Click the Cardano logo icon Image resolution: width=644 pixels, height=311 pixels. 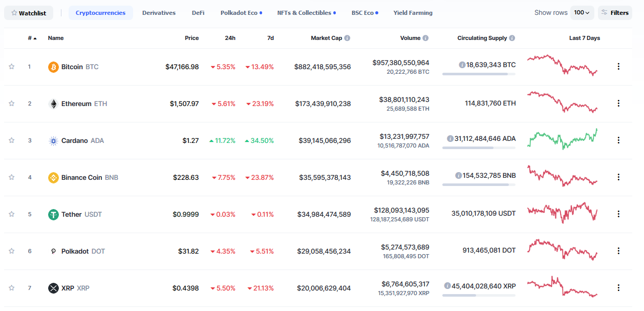pyautogui.click(x=53, y=141)
